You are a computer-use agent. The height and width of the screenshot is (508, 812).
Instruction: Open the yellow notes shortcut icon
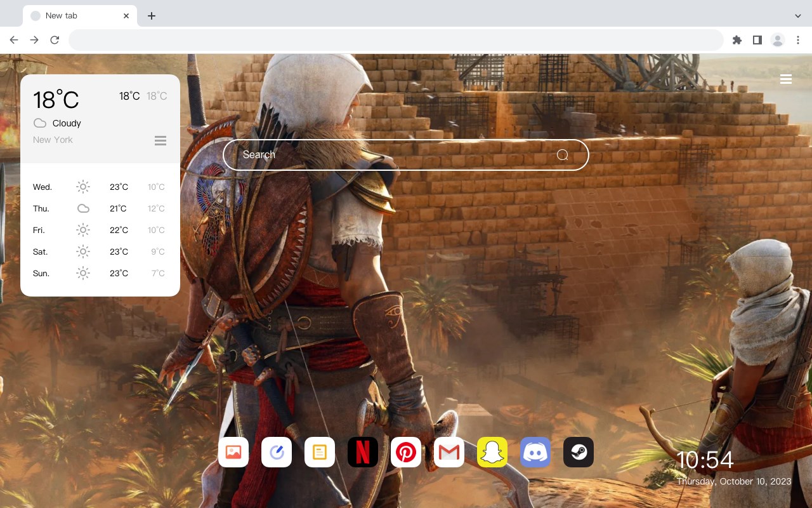point(320,452)
